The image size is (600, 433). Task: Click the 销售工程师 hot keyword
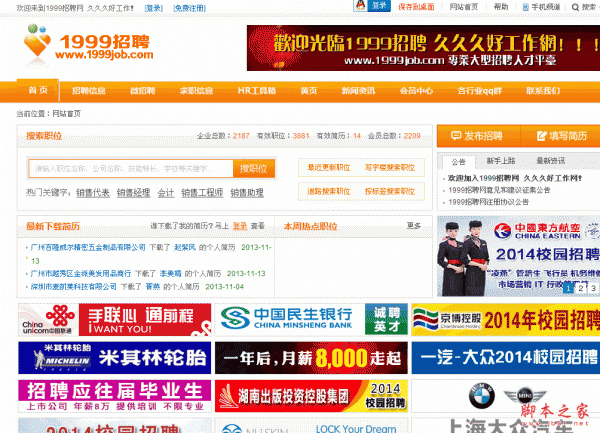[202, 193]
